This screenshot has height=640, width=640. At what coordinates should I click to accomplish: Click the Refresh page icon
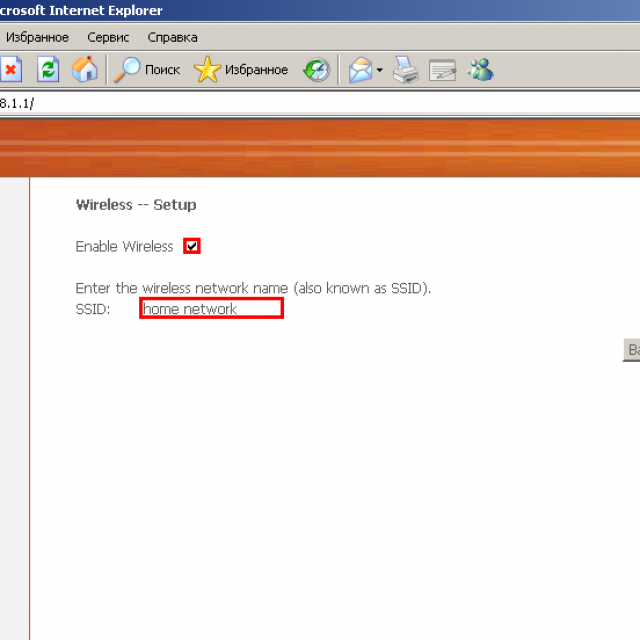coord(48,69)
